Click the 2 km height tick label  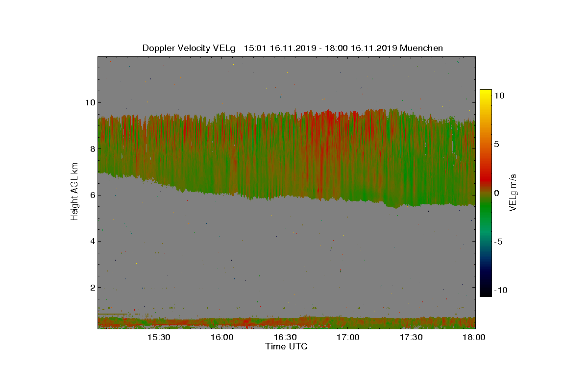(93, 287)
